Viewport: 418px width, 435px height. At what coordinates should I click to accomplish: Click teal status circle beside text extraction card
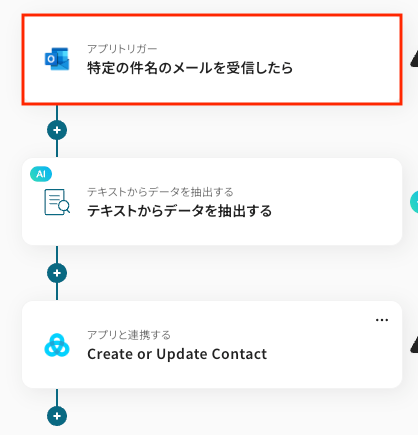point(414,202)
